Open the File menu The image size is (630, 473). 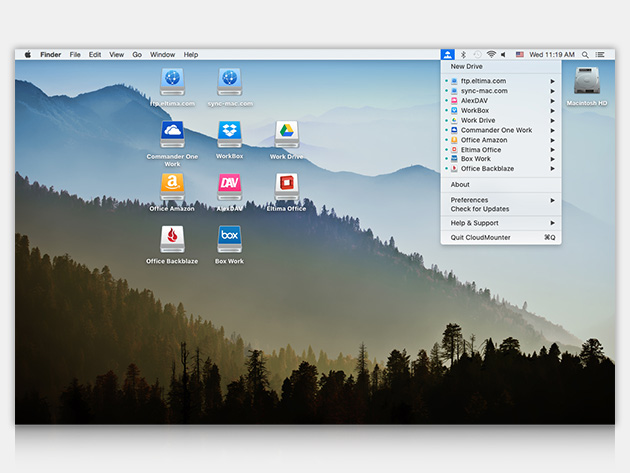click(75, 55)
